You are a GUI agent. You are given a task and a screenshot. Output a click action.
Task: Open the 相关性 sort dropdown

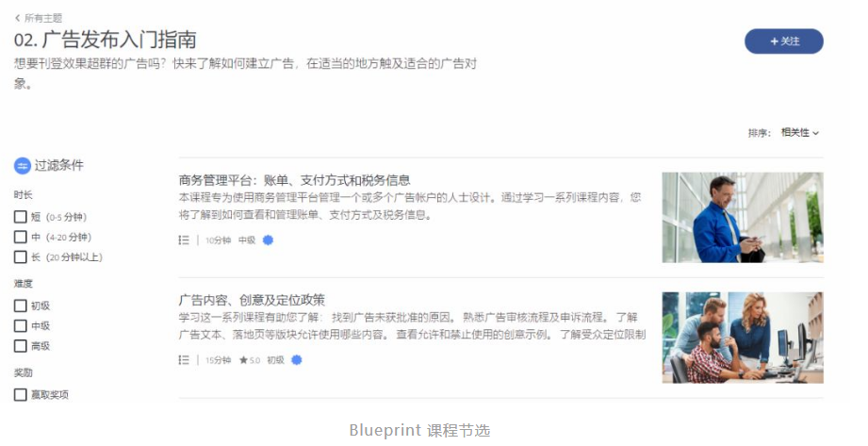point(800,132)
